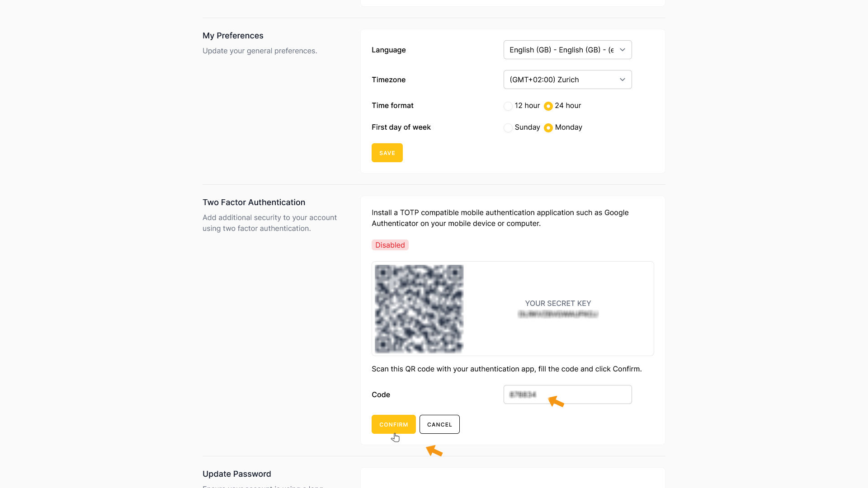Click the blurred secret key text
The image size is (868, 488).
(x=558, y=314)
